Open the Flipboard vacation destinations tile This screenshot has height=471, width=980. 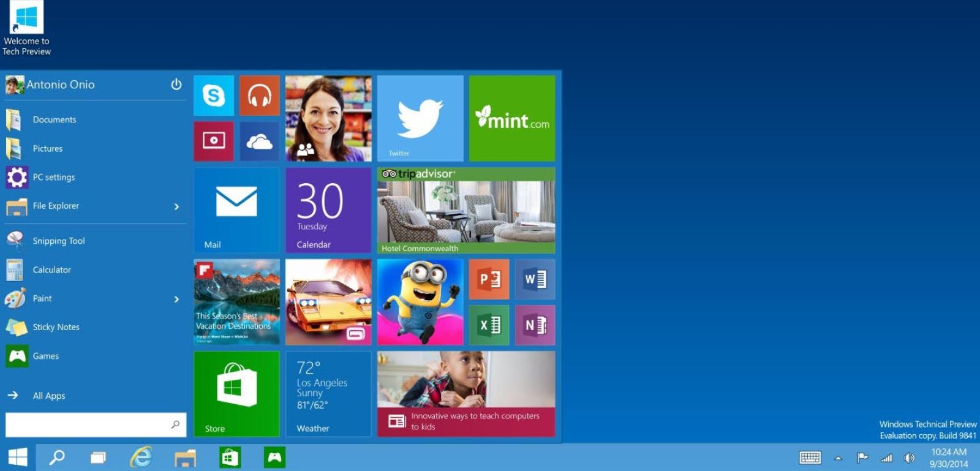click(236, 302)
